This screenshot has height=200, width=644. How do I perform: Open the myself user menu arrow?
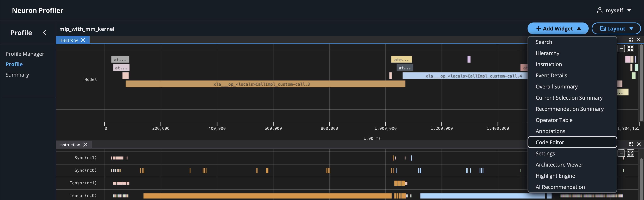pos(629,10)
